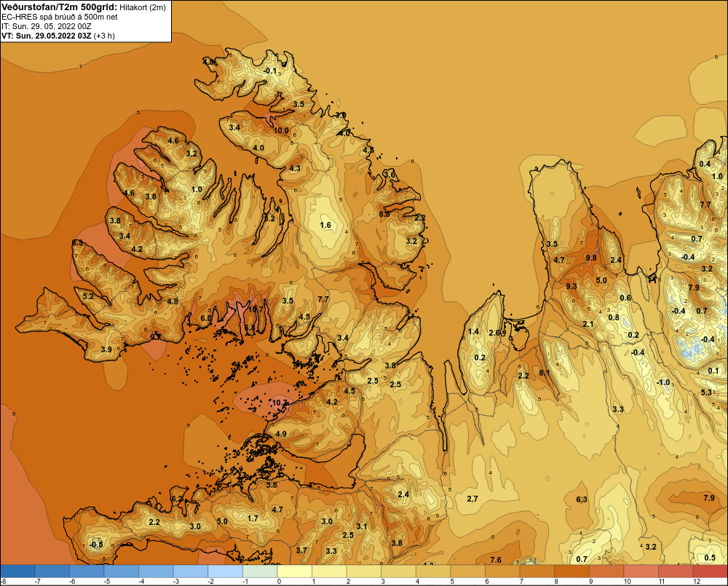This screenshot has height=586, width=728.
Task: Click the '2.7' temperature value
Action: point(472,499)
